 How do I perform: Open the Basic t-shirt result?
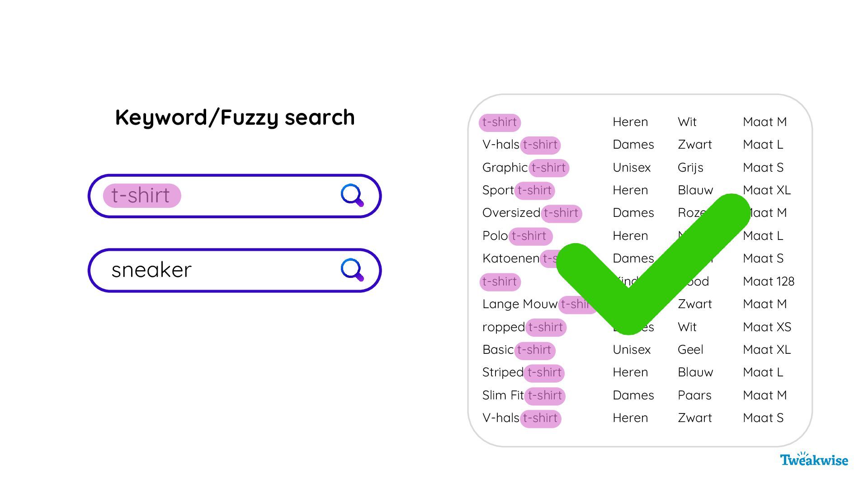click(x=518, y=350)
